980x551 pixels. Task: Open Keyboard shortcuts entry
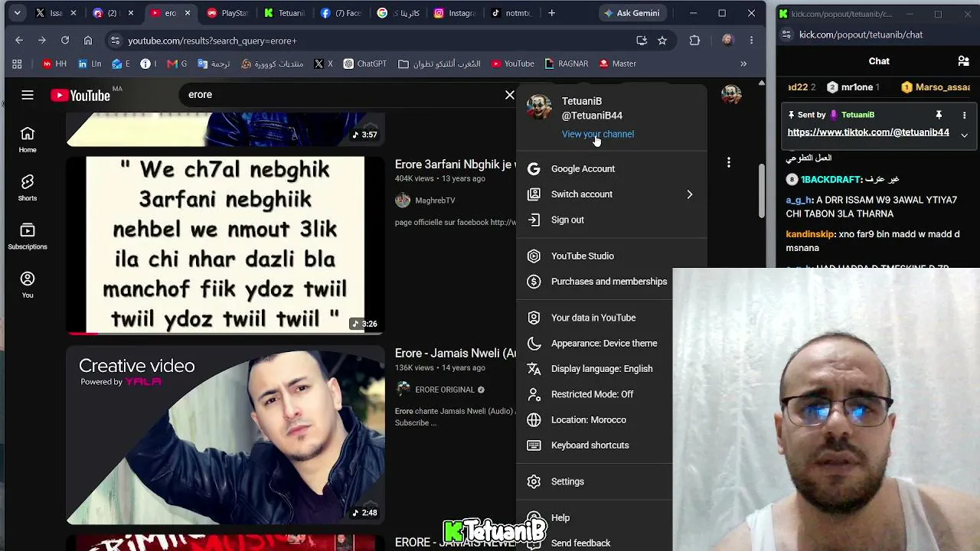pos(594,445)
